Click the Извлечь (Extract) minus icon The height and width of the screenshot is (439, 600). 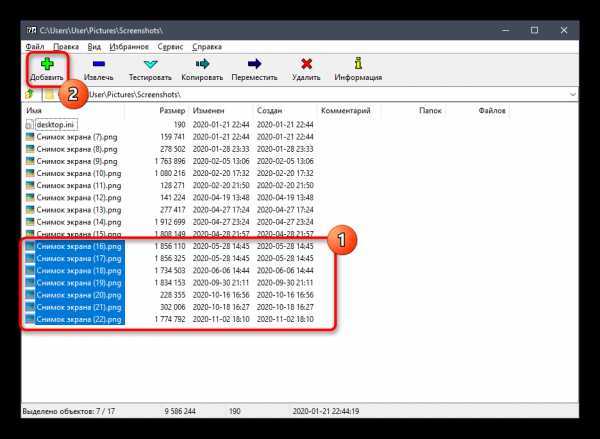click(99, 64)
